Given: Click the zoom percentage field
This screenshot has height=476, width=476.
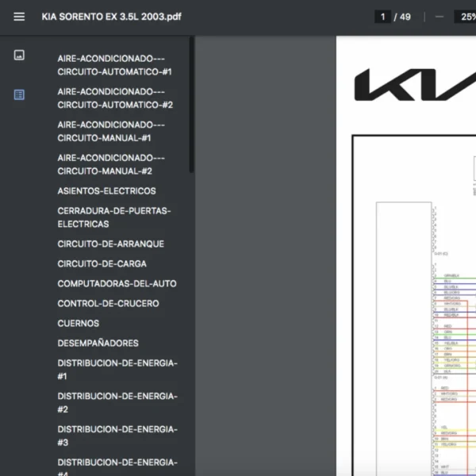Looking at the screenshot, I should pos(466,17).
